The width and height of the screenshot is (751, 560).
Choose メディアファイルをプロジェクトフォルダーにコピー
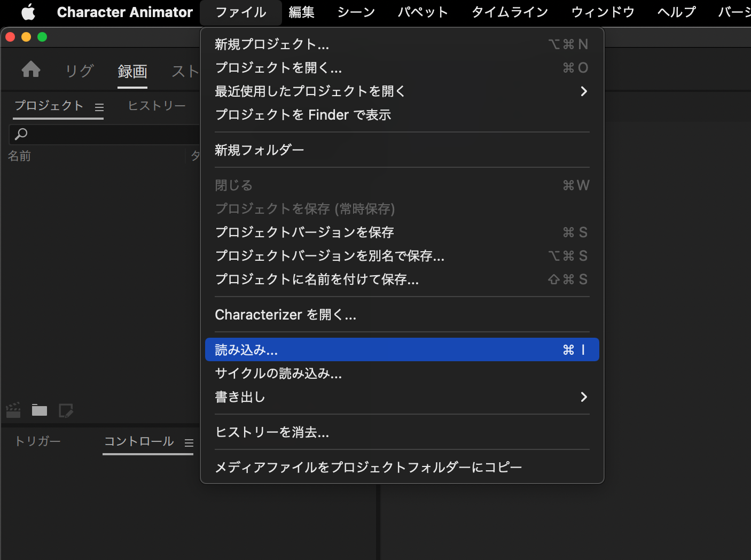[402, 468]
